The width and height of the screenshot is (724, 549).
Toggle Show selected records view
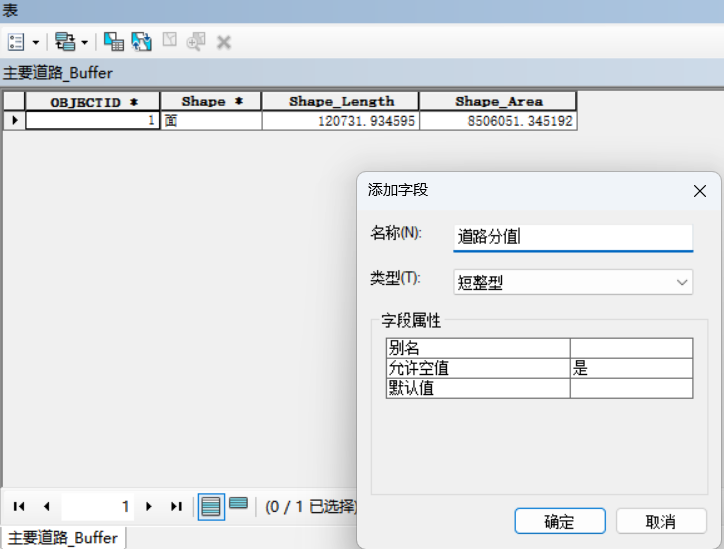(238, 503)
